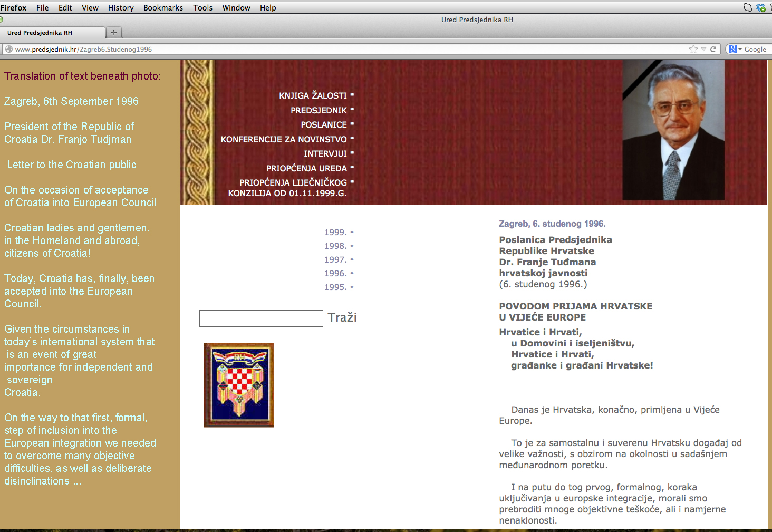Open the KNJIGA ŽALOSTI link

click(313, 95)
